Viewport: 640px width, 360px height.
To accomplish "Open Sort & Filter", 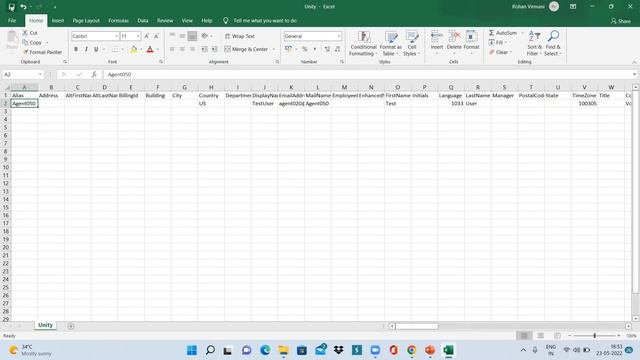I will coord(534,43).
